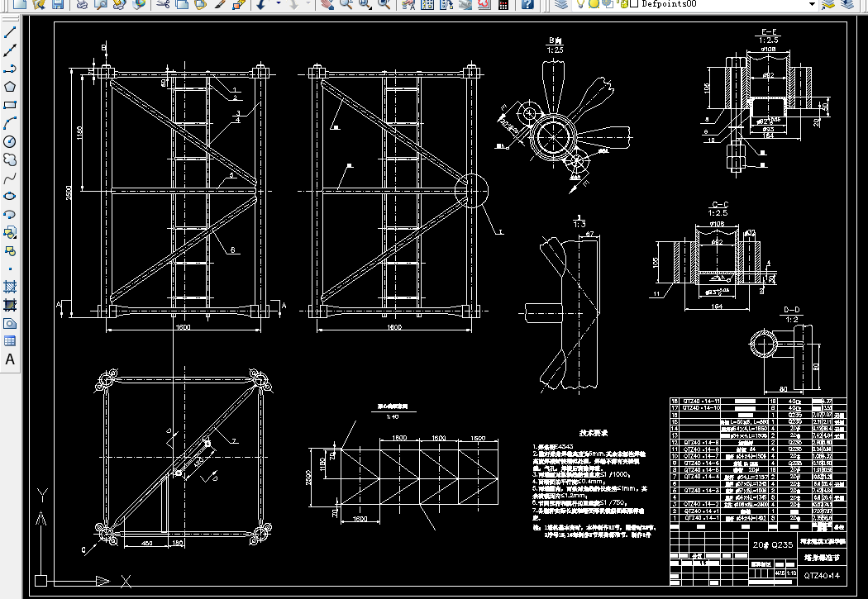Open Sheet Set Manager

point(465,4)
